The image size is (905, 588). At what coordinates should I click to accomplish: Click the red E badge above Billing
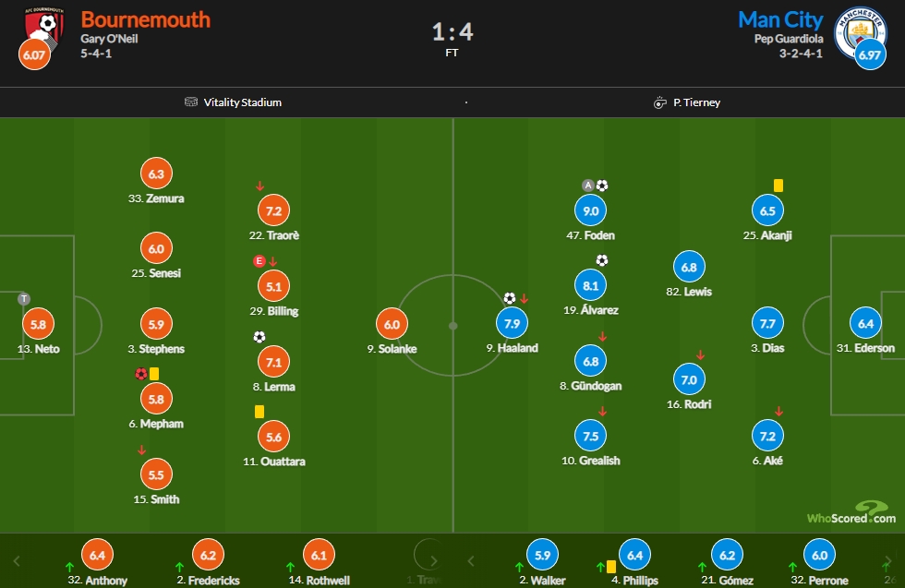pos(259,261)
